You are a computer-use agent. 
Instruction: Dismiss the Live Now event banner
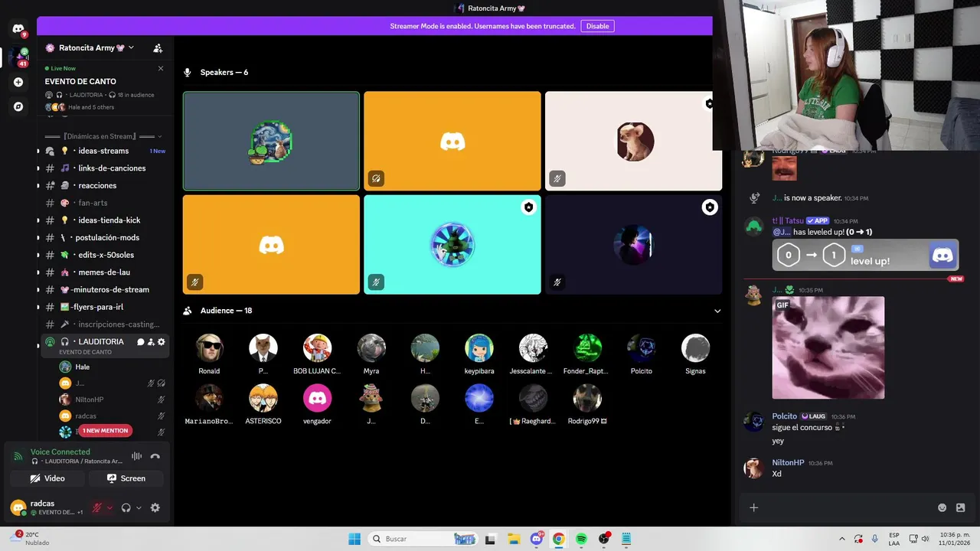161,68
